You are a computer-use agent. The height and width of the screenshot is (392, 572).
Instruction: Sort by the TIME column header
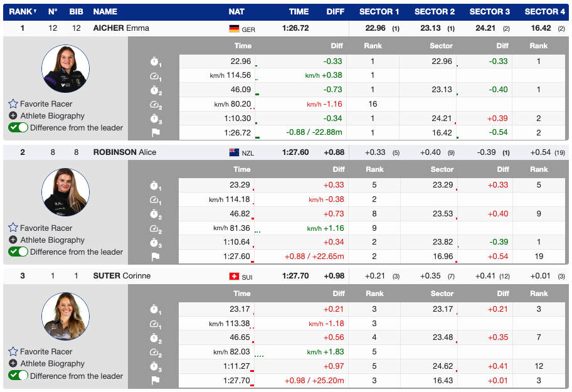coord(299,11)
